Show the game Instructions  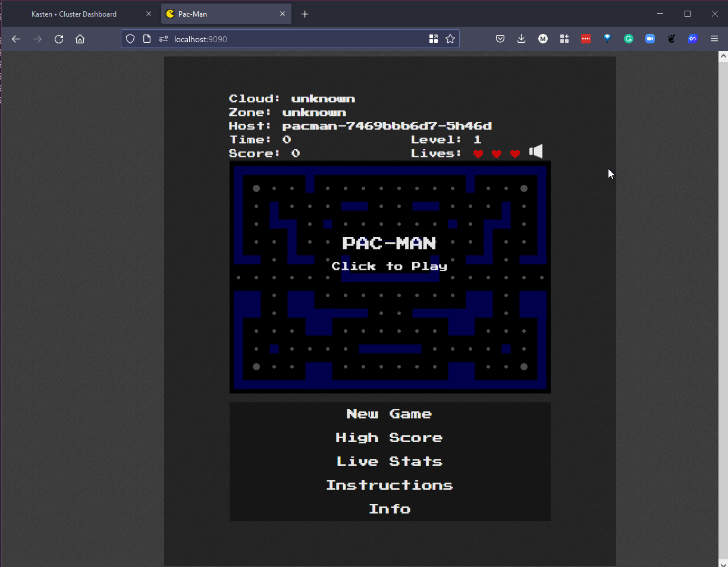tap(390, 486)
